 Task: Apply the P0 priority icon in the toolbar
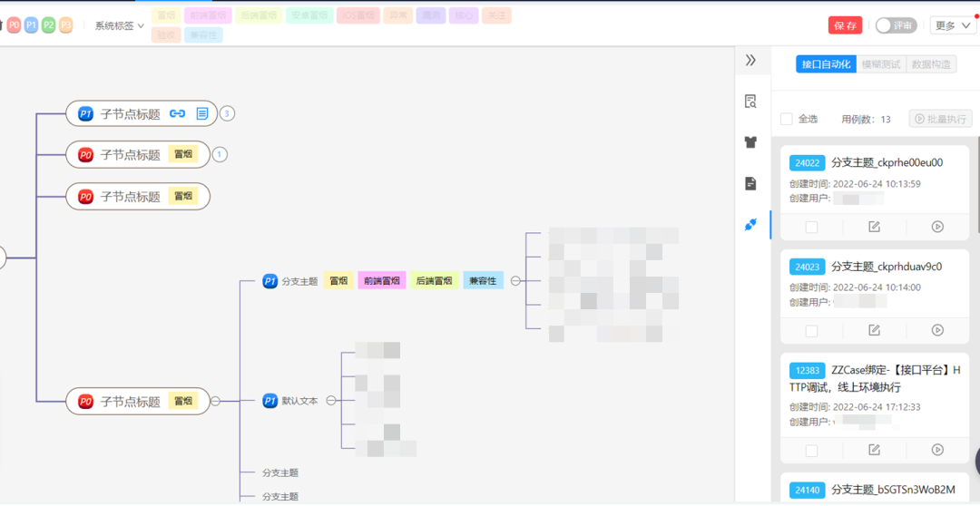pyautogui.click(x=14, y=25)
